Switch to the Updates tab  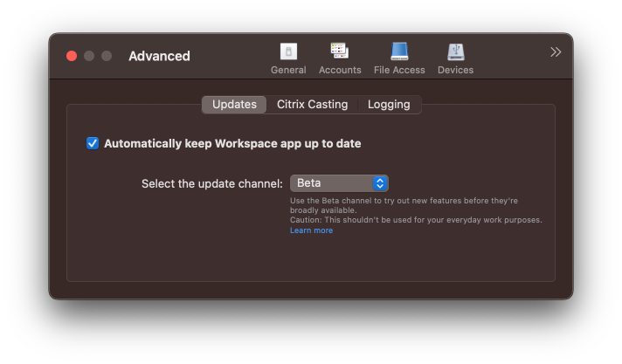coord(234,105)
